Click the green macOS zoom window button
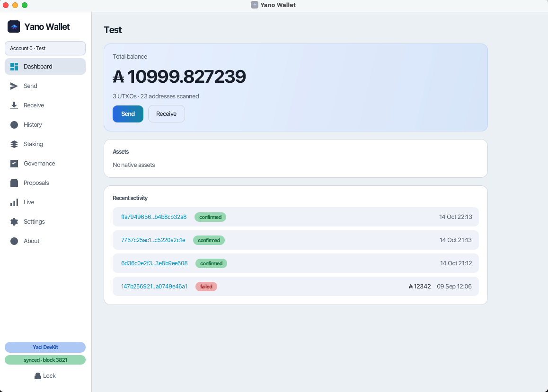The image size is (548, 392). (x=25, y=5)
